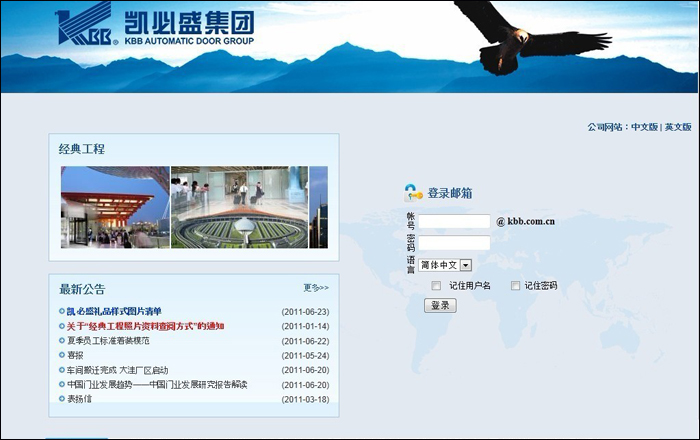The width and height of the screenshot is (700, 440).
Task: Click the bullet icon beside 喜报
Action: click(x=62, y=355)
